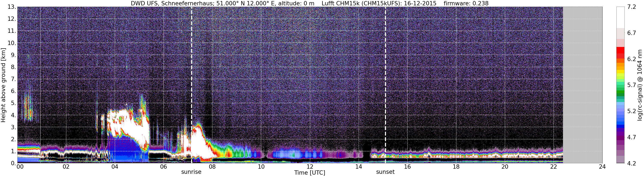Click the x-axis tick label '22'

tap(554, 167)
